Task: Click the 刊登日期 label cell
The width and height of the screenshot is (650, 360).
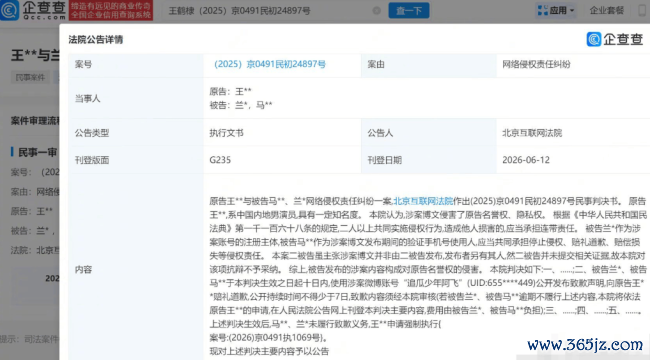Action: click(429, 160)
